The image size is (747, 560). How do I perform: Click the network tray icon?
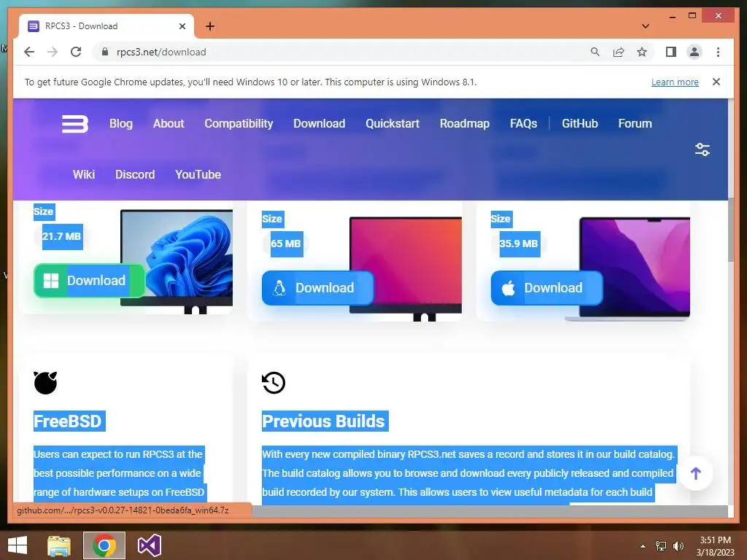[x=661, y=546]
